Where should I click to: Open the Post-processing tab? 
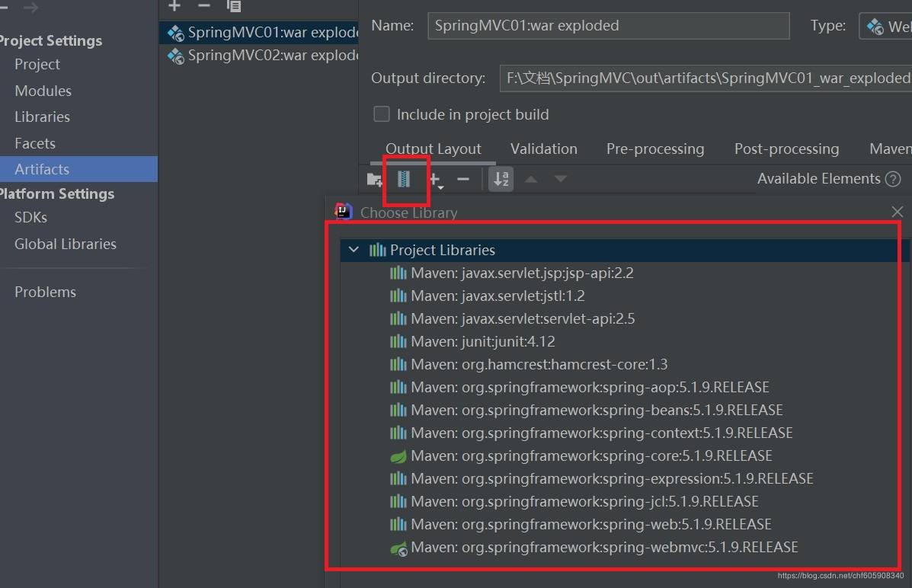pyautogui.click(x=786, y=149)
